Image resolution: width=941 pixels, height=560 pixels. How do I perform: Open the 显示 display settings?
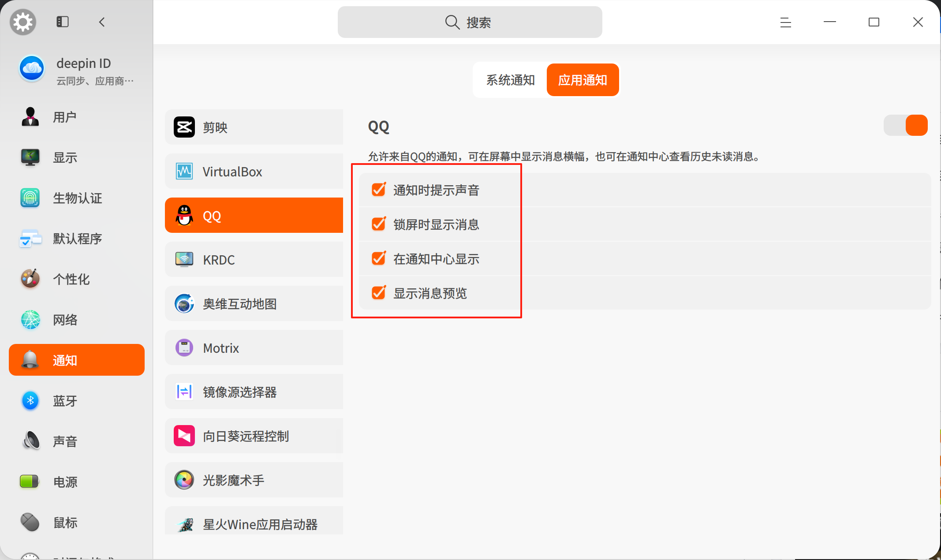click(77, 157)
